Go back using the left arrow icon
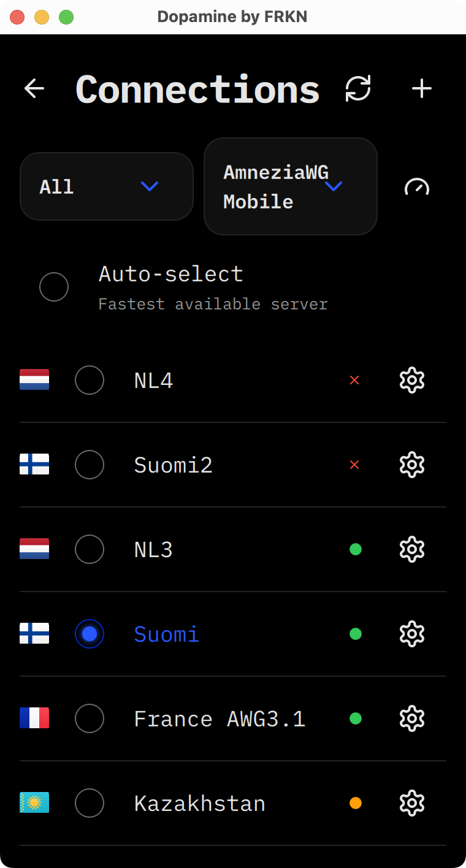466x868 pixels. click(34, 89)
